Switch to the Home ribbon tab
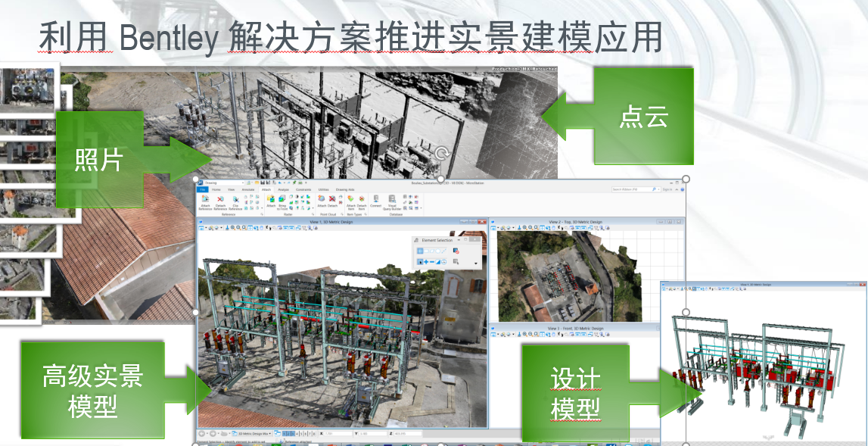This screenshot has height=446, width=868. click(216, 189)
